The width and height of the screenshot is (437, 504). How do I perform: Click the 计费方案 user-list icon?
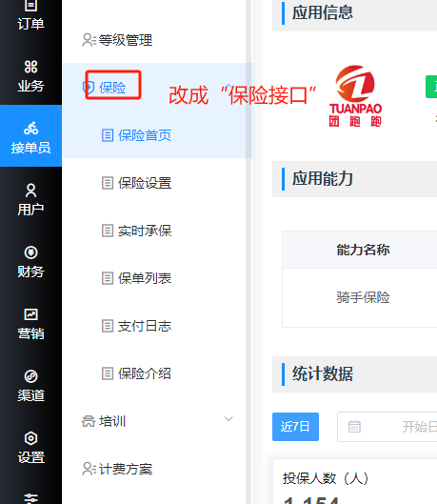click(89, 469)
